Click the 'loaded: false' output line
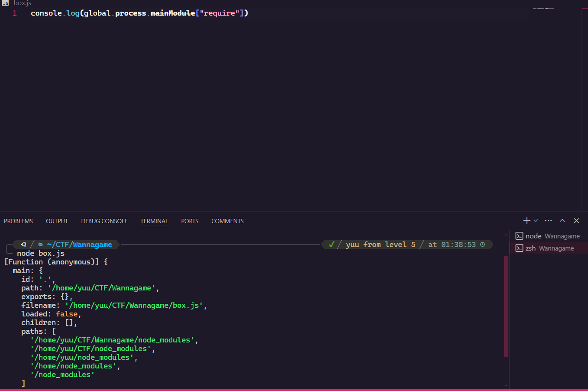The height and width of the screenshot is (391, 588). [x=51, y=314]
